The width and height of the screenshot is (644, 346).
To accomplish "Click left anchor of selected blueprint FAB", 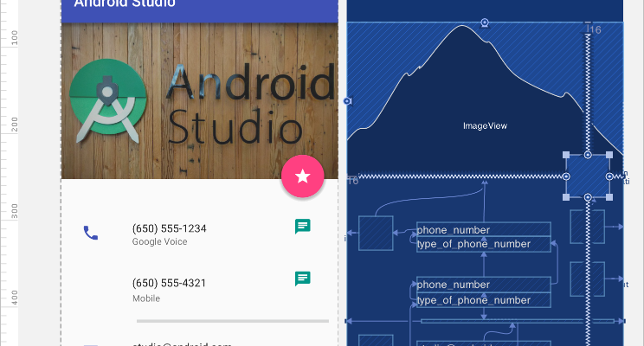I will [566, 176].
